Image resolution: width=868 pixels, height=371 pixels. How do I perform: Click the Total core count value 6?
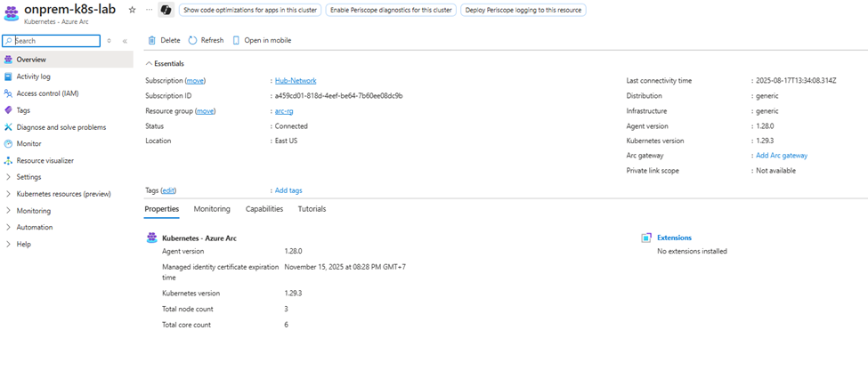286,325
